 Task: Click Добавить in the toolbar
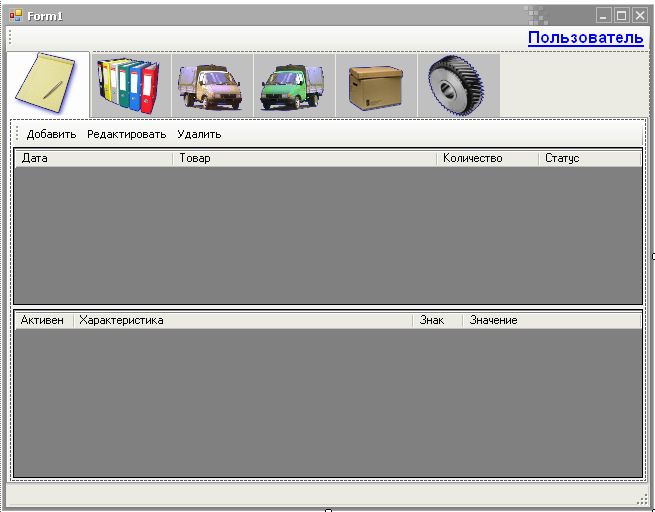tap(51, 134)
